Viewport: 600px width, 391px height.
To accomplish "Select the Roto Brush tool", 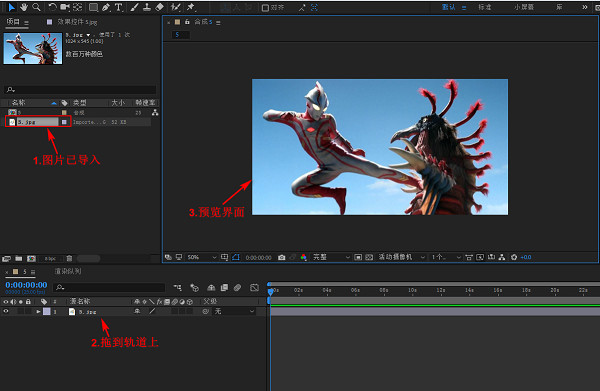I will (176, 7).
